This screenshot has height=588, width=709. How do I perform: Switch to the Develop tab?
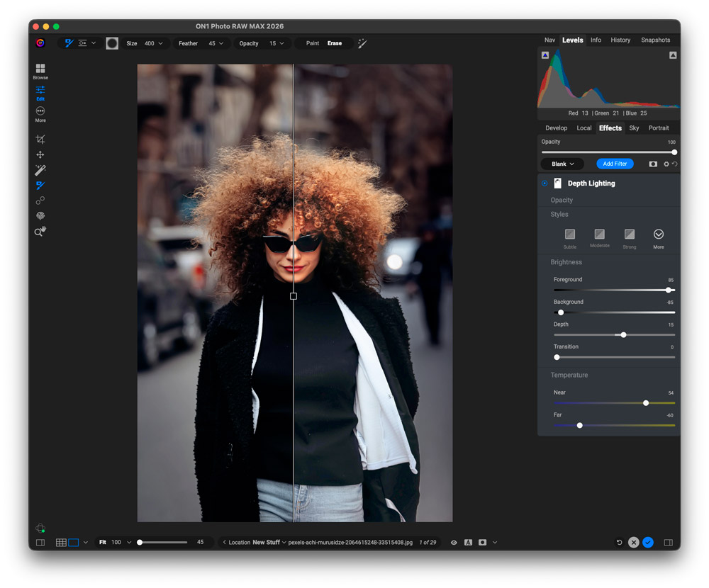point(556,128)
